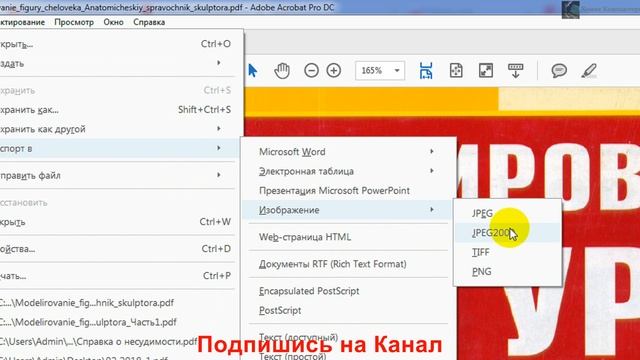Choose Web-страница HTML export
The height and width of the screenshot is (360, 640).
click(347, 237)
